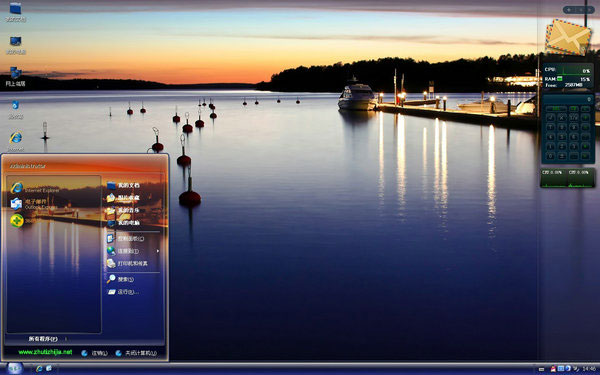The width and height of the screenshot is (600, 375).
Task: Open Control Panel from Start menu
Action: click(x=125, y=238)
